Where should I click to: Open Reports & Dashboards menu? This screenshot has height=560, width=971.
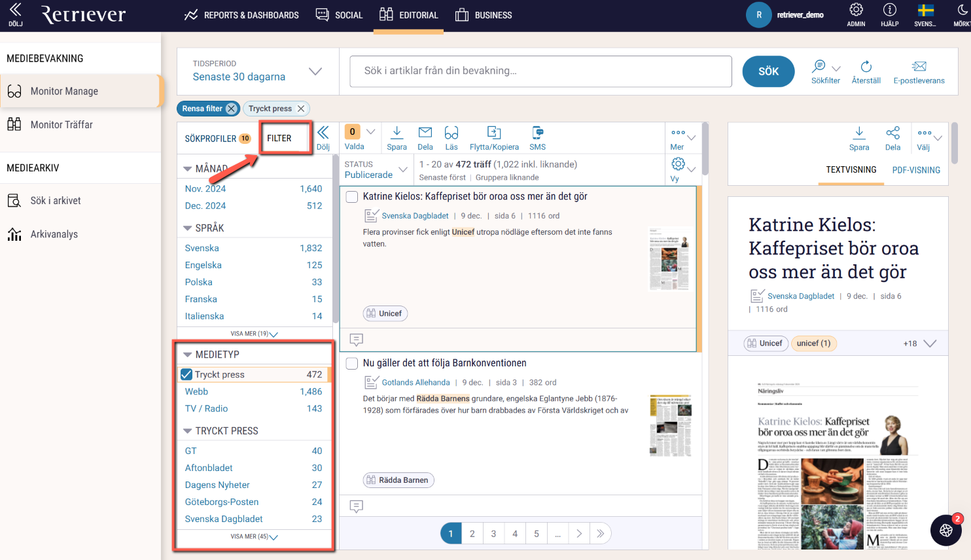(x=241, y=15)
